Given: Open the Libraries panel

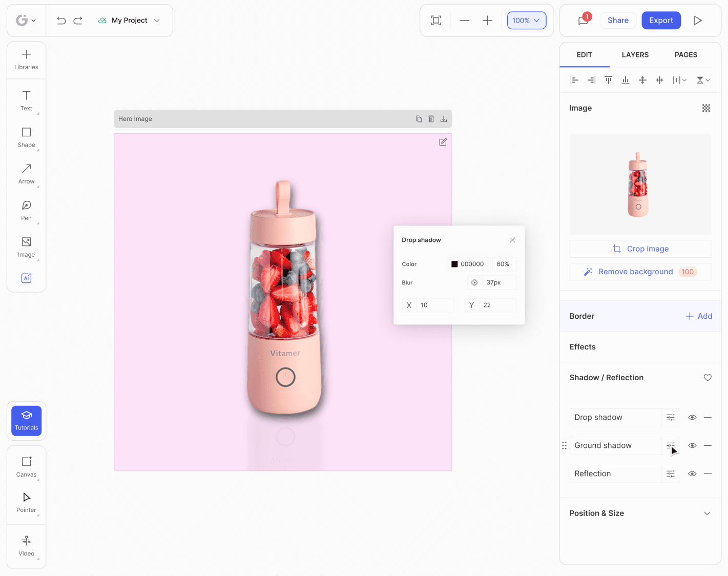Looking at the screenshot, I should pos(26,60).
